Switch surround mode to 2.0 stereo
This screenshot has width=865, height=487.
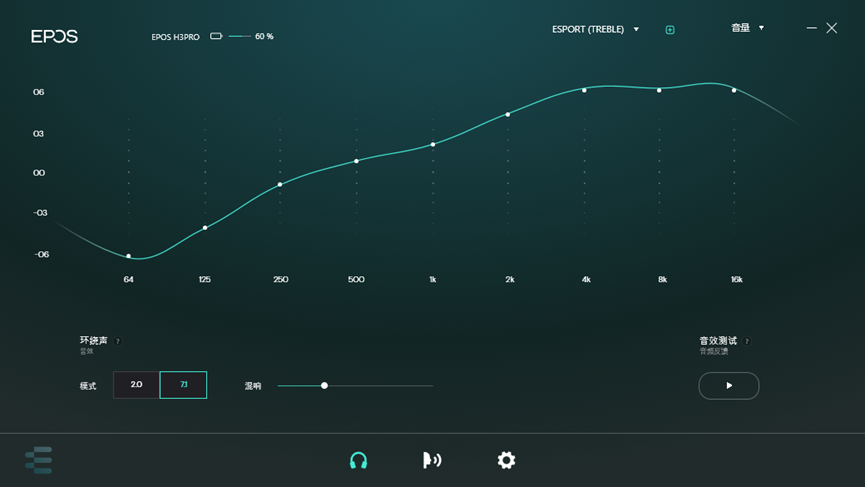pos(136,385)
